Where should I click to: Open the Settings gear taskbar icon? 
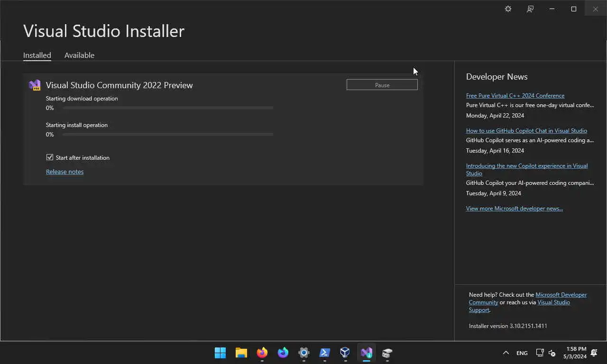click(x=304, y=353)
